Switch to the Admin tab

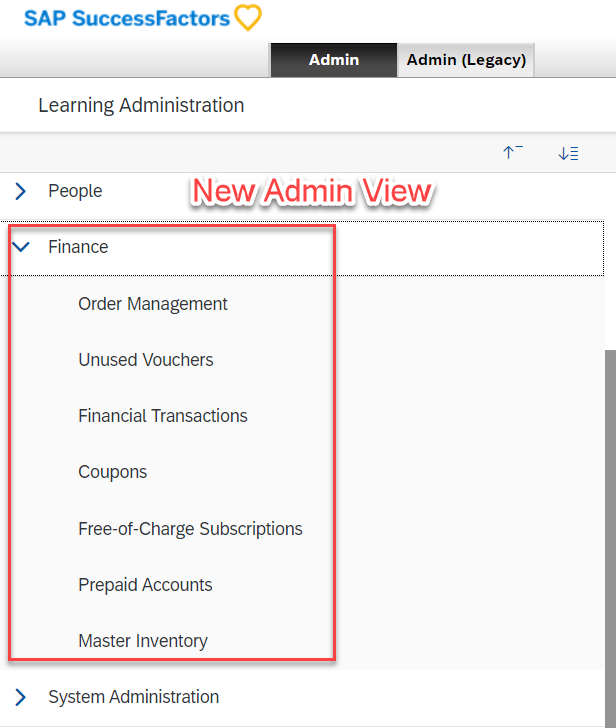[x=334, y=60]
